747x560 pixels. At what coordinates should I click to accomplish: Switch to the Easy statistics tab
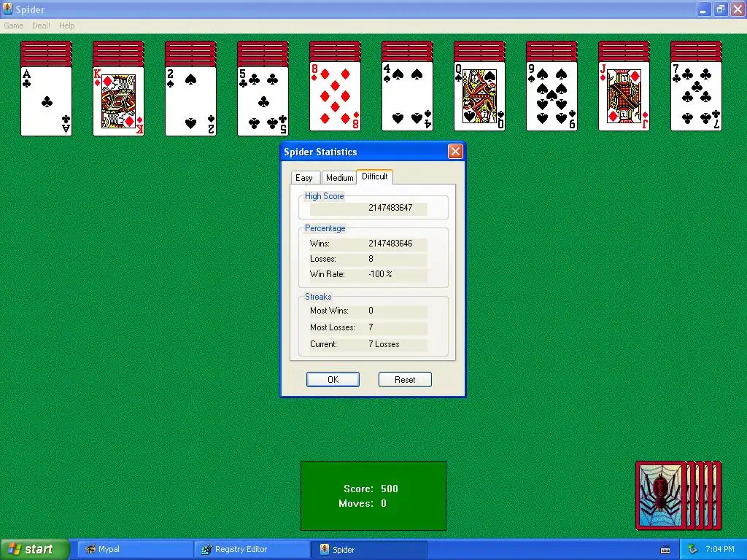[304, 178]
